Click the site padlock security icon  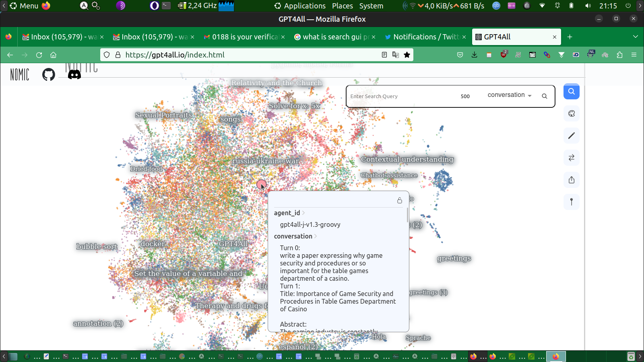coord(118,55)
